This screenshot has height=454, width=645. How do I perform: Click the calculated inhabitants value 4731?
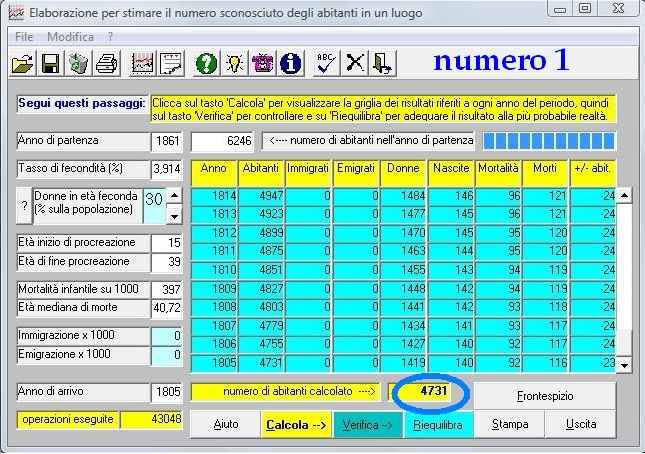pos(420,391)
